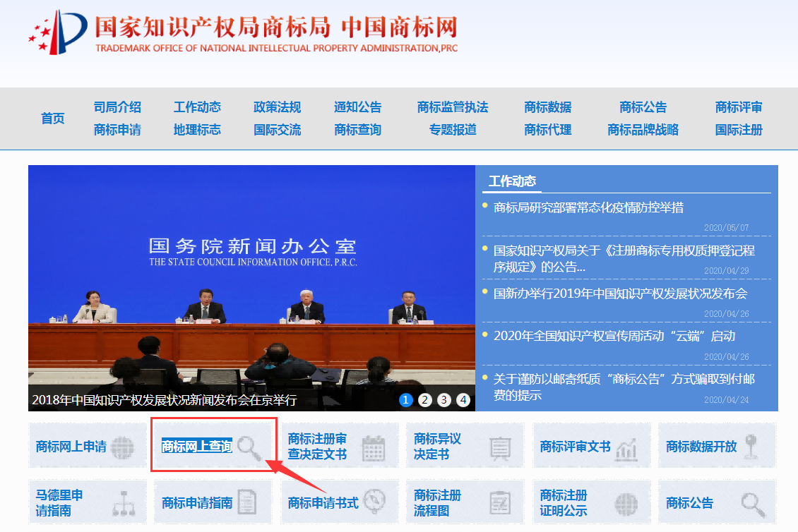Open 商标品牌战略 in the navigation bar
798x532 pixels.
[643, 130]
